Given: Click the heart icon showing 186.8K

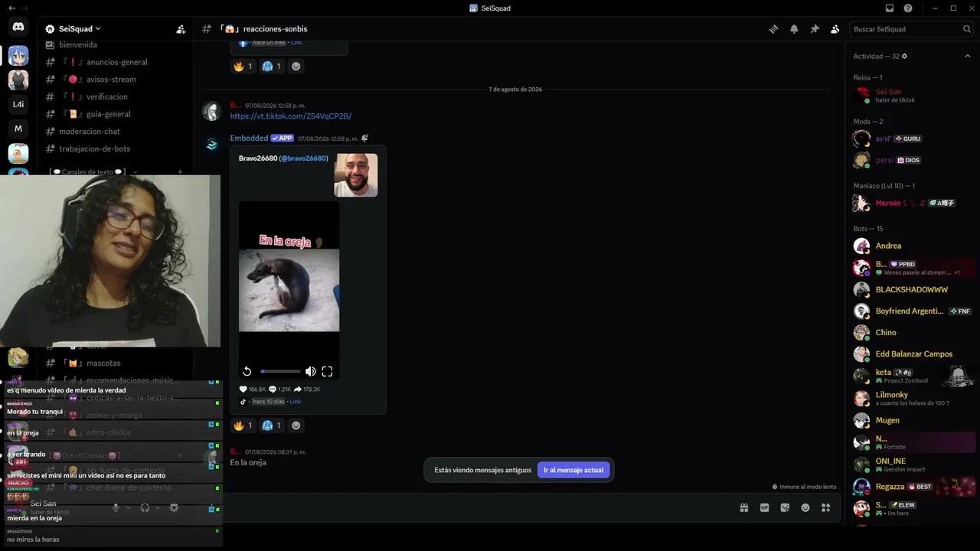Looking at the screenshot, I should pos(243,389).
